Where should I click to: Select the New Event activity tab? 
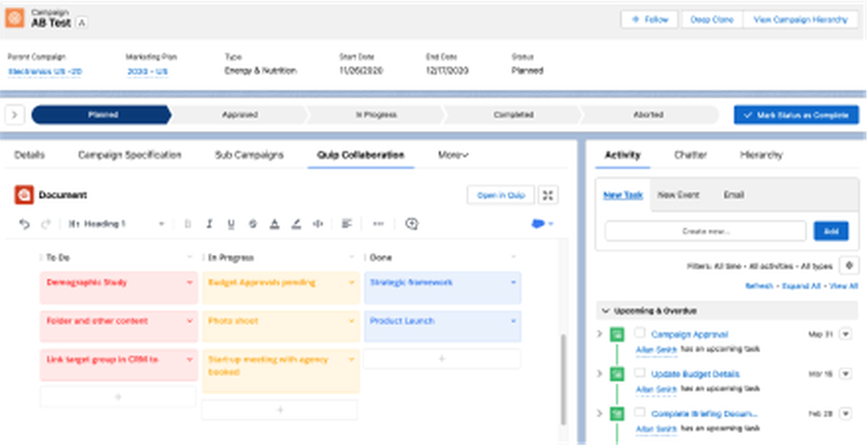[678, 194]
